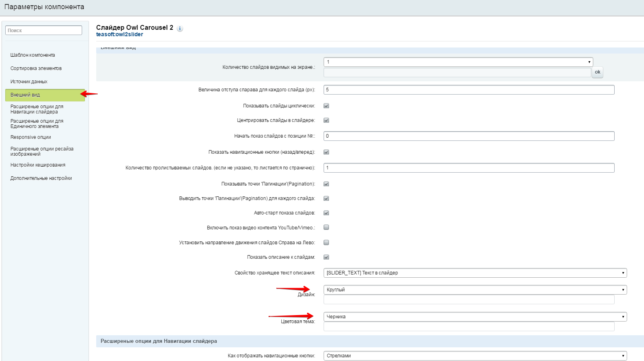Open Цветовая тема dropdown showing Черника
Image resolution: width=644 pixels, height=361 pixels.
click(475, 317)
